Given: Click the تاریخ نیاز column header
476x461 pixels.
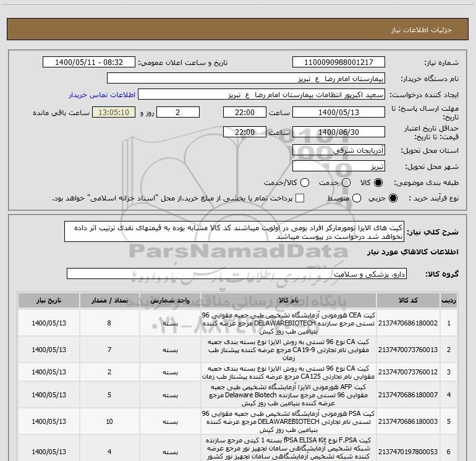Looking at the screenshot, I should coord(49,301).
